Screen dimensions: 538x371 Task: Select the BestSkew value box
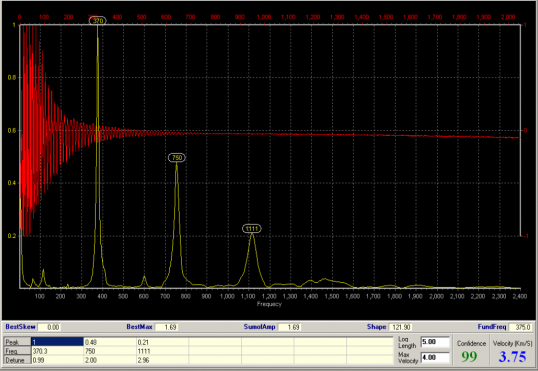click(49, 327)
